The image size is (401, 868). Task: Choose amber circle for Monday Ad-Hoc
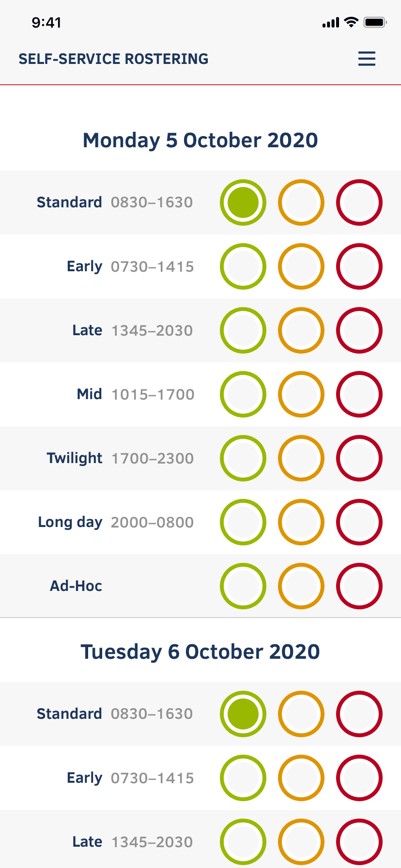point(301,586)
